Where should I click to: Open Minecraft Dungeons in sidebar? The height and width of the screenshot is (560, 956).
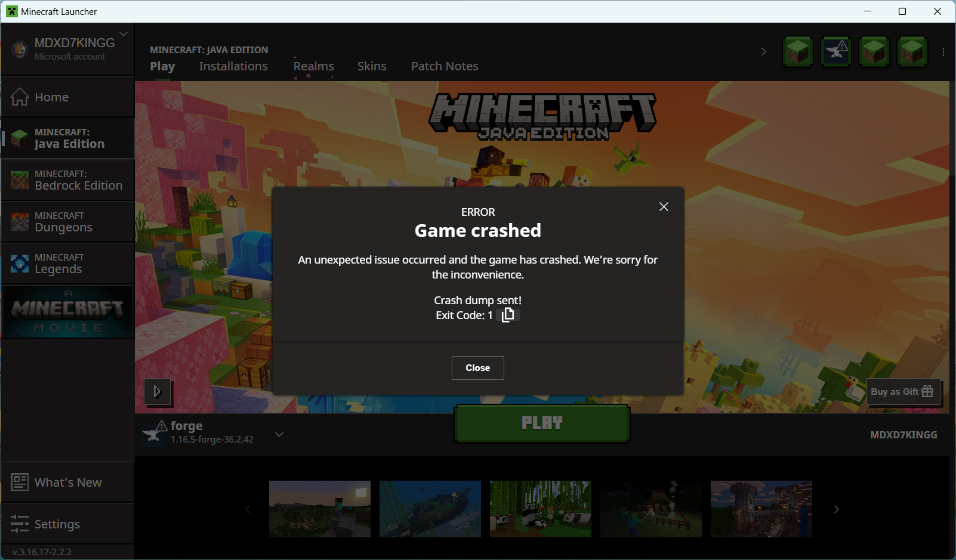click(x=67, y=222)
